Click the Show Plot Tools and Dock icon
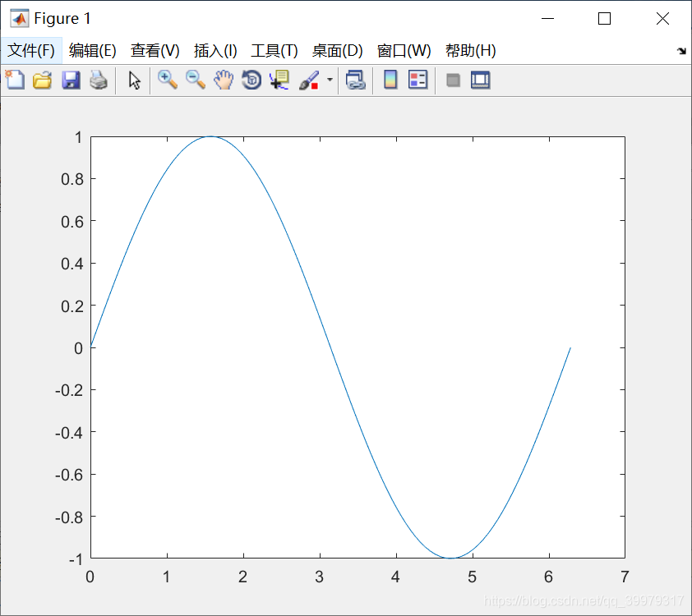692x616 pixels. click(480, 80)
